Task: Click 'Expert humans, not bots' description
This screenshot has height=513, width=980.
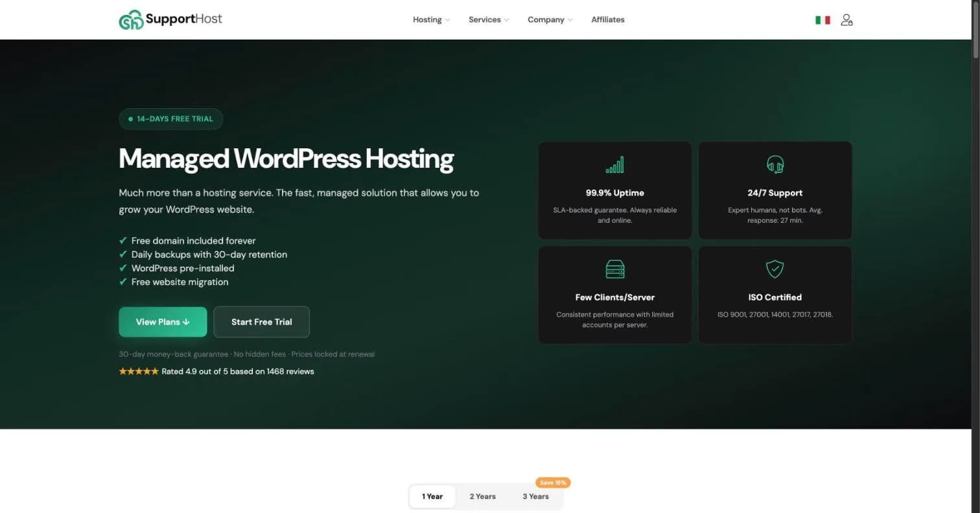Action: tap(775, 215)
